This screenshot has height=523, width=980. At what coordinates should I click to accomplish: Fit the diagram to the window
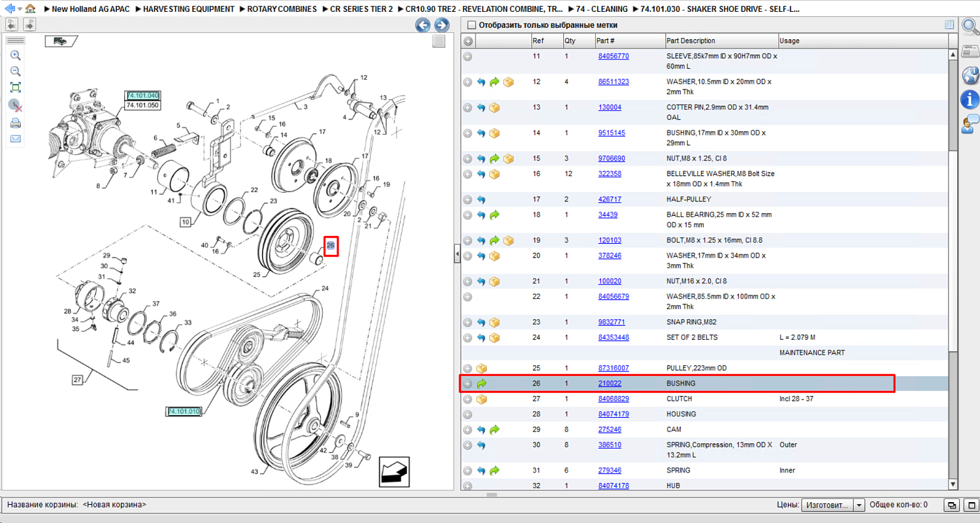(x=16, y=88)
